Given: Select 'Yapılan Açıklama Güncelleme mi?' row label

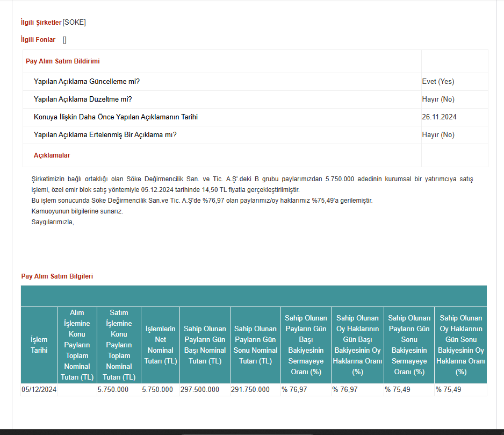Looking at the screenshot, I should pos(87,81).
